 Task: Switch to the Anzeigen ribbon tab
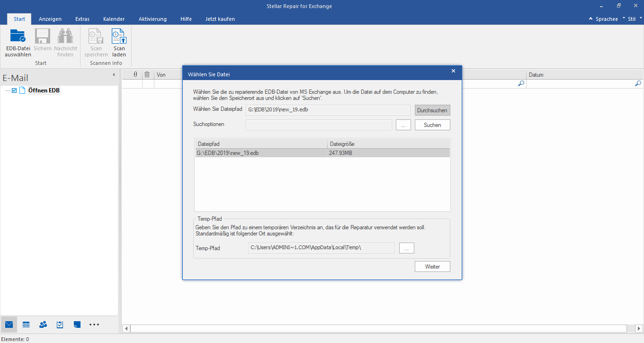coord(50,19)
